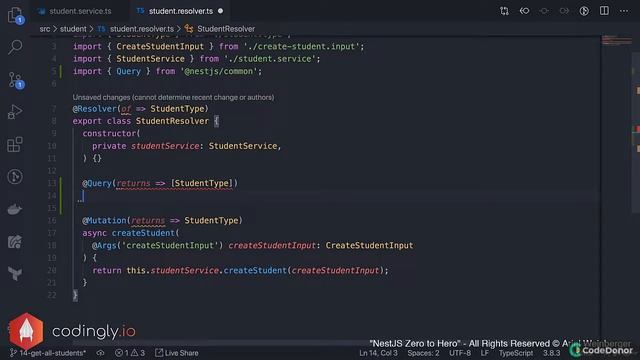
Task: Open the GitLens icon in activity bar
Action: coord(15,177)
